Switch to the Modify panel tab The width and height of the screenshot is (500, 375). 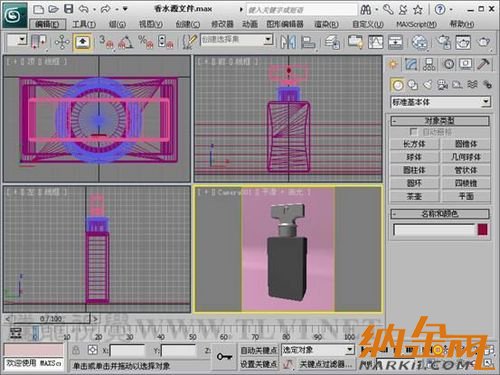tap(411, 64)
